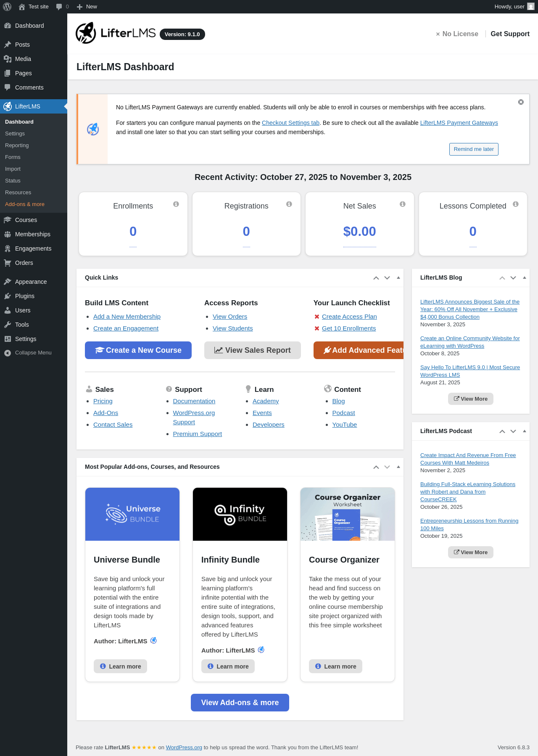Collapse the LifterLMS Podcast panel
Viewport: 538px width, 756px height.
click(525, 431)
